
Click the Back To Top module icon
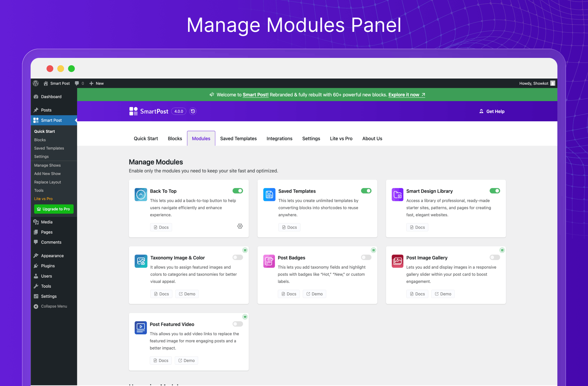(x=141, y=195)
